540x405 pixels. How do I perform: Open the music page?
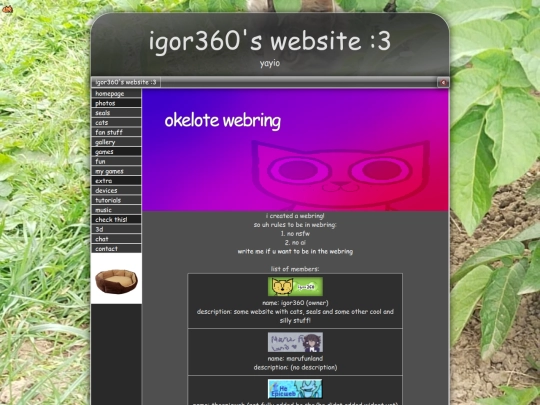116,210
